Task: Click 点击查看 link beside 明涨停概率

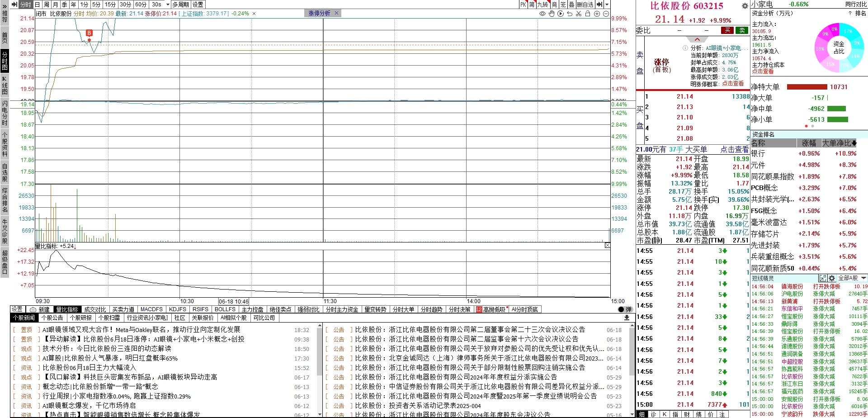Action: tap(733, 84)
